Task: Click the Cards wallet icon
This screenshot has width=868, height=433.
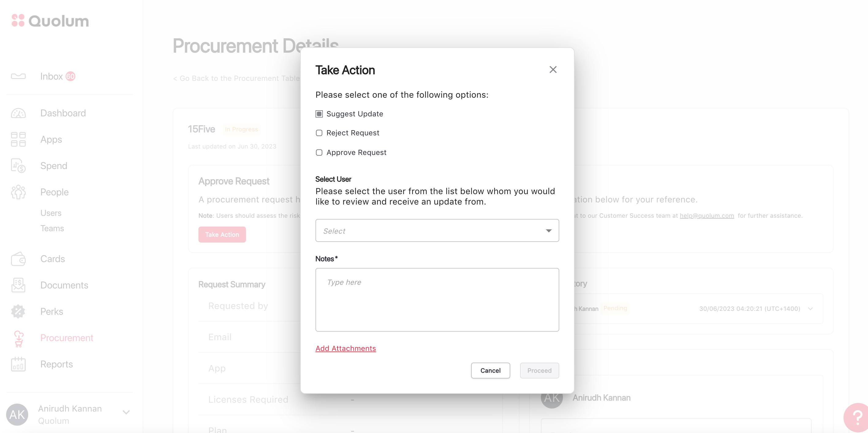Action: coord(18,259)
